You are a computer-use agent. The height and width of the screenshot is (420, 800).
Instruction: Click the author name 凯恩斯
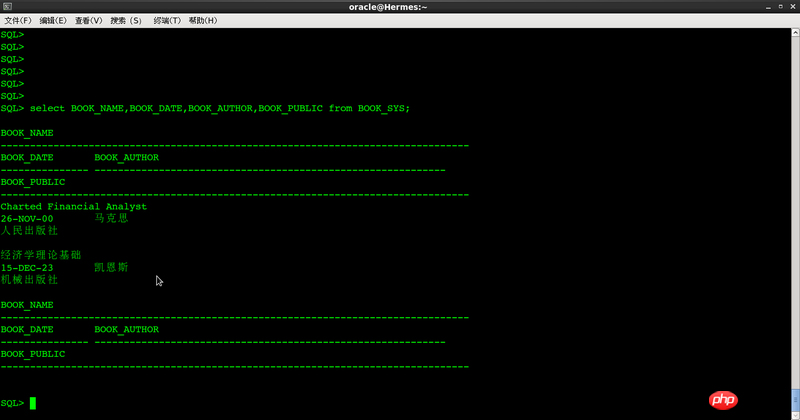pos(111,267)
